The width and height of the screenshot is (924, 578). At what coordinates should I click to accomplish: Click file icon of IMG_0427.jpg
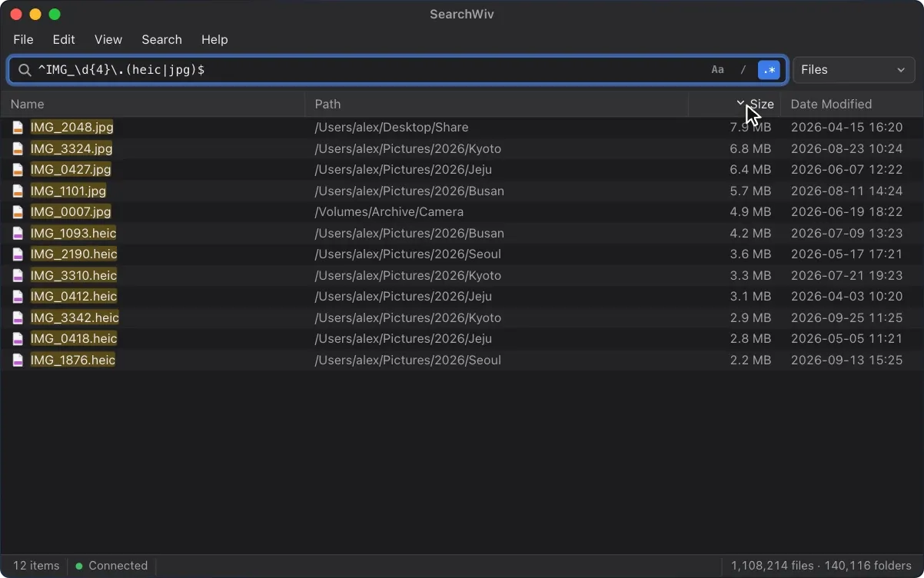click(18, 170)
